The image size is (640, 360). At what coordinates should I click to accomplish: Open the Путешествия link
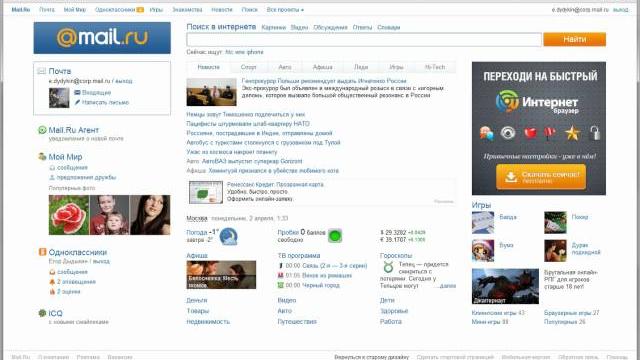(x=297, y=322)
